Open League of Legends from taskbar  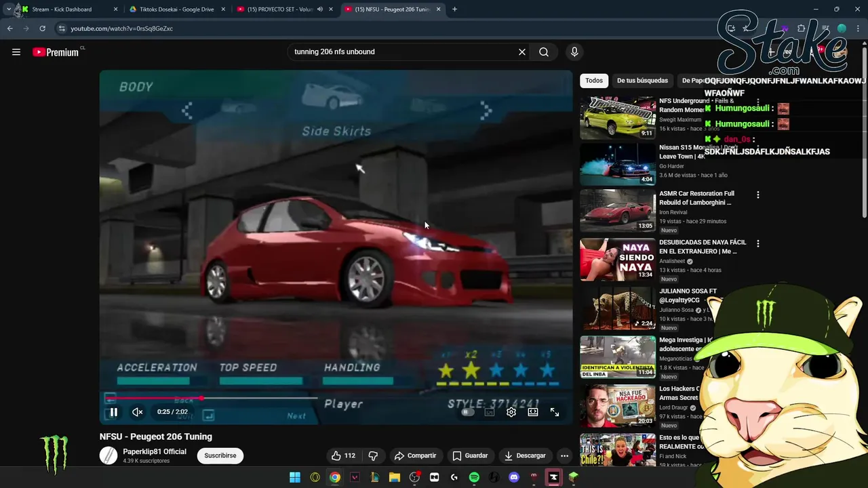click(x=374, y=477)
